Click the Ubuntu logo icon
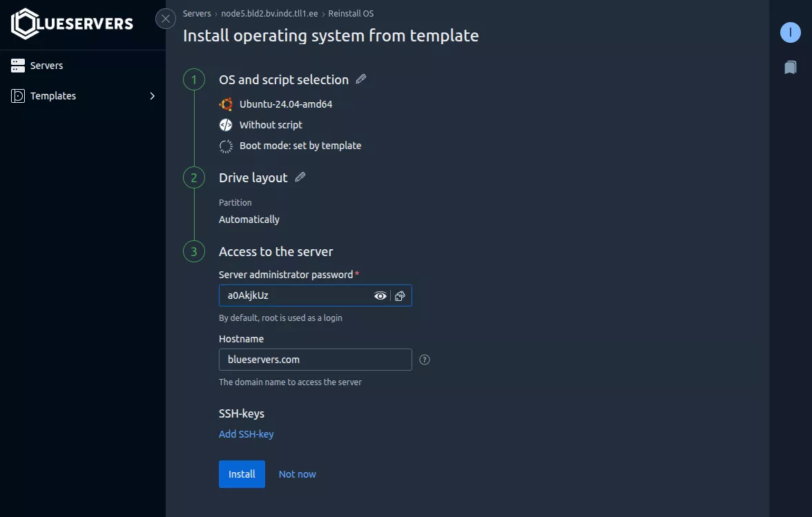812x517 pixels. click(x=226, y=104)
